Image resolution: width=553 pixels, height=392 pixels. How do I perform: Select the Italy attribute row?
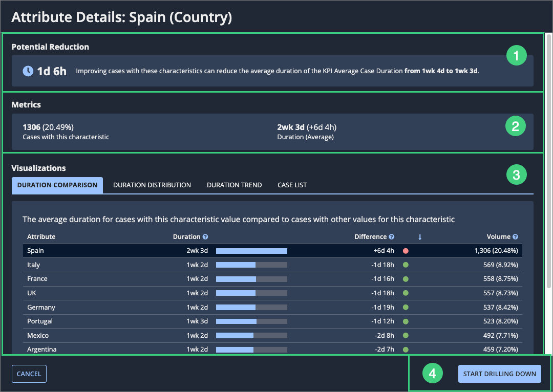[x=272, y=265]
